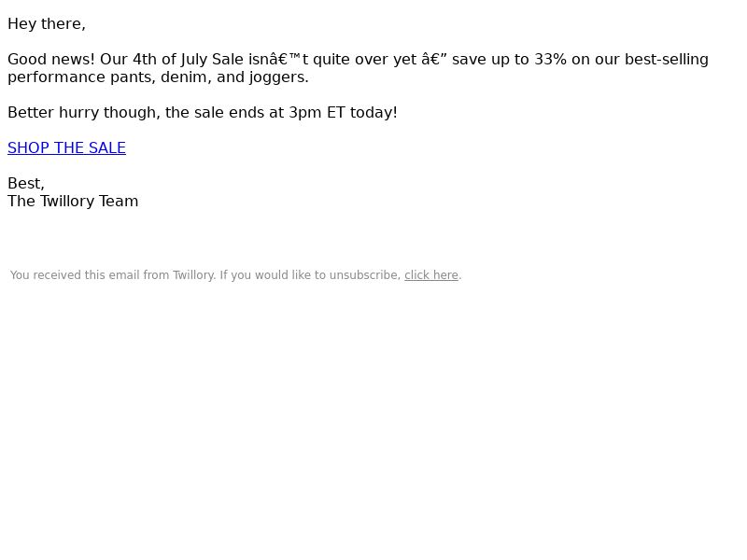Click "You received this email" footer text
This screenshot has height=560, width=747.
coord(76,275)
